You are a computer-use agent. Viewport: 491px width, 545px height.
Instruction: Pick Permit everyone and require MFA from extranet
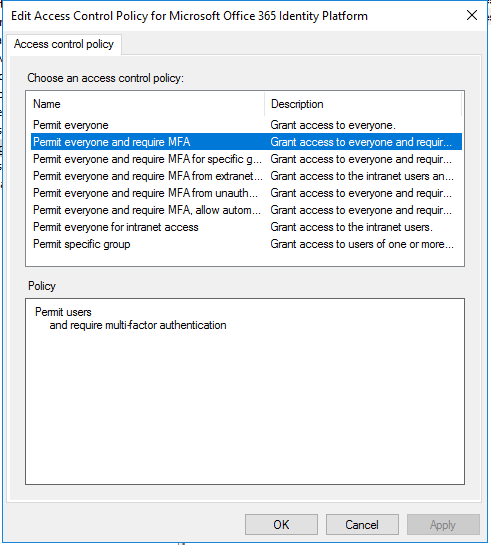coord(246,176)
